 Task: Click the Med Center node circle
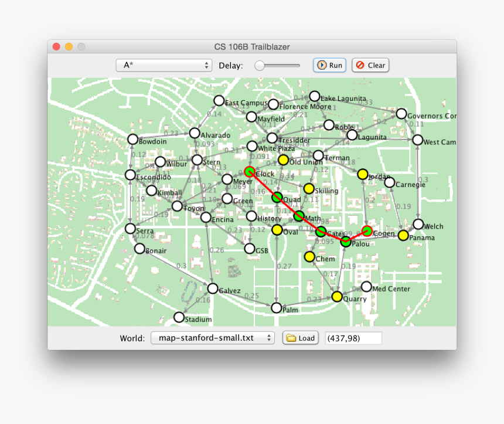[x=366, y=287]
